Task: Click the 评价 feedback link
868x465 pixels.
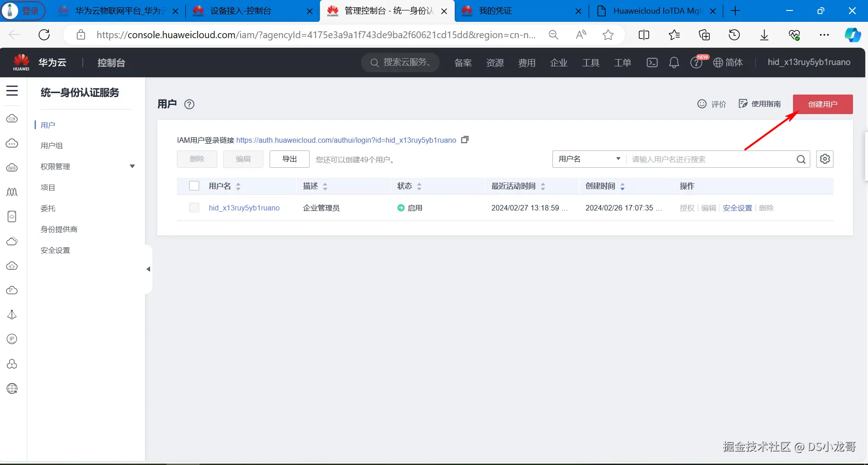Action: 712,104
